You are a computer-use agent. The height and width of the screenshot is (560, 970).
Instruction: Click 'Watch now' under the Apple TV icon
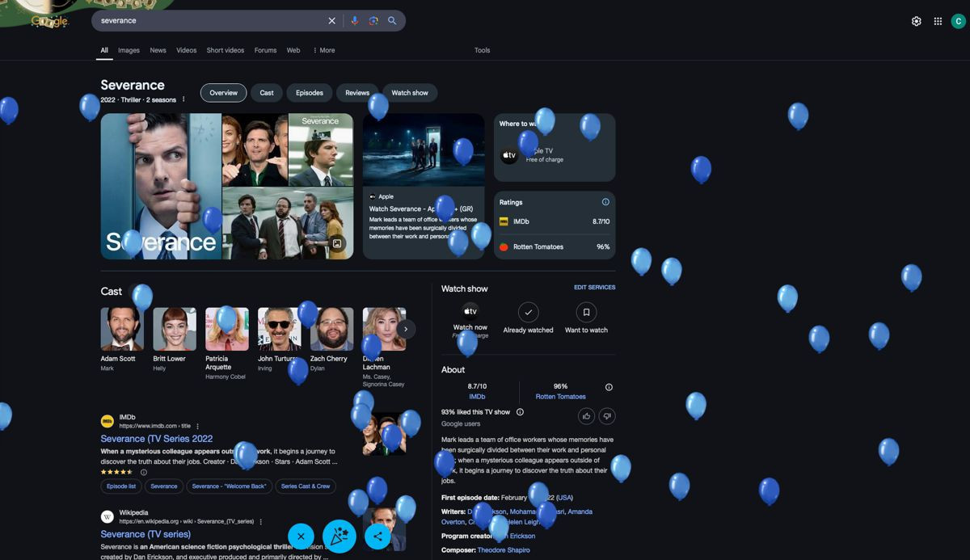pyautogui.click(x=470, y=328)
